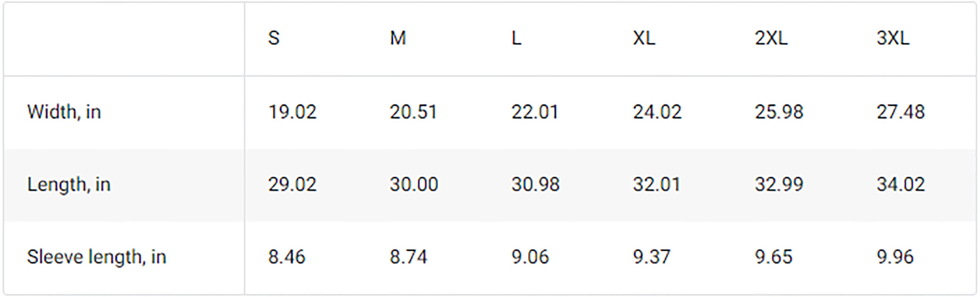This screenshot has height=297, width=980.
Task: Click the Sleeve length, in label
Action: point(97,257)
